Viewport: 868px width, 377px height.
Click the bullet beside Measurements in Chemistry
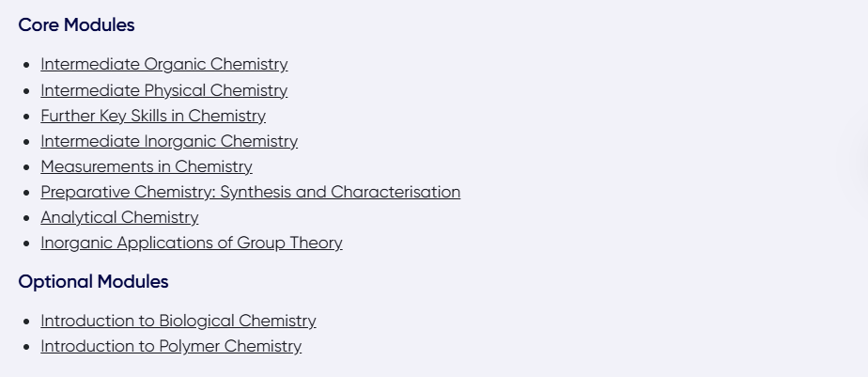click(x=26, y=167)
